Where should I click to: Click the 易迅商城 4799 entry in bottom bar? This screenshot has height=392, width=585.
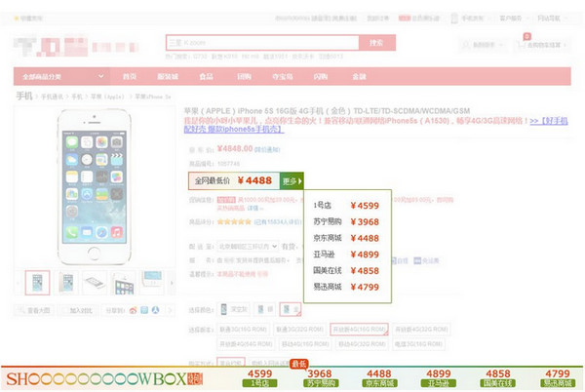[x=558, y=378]
